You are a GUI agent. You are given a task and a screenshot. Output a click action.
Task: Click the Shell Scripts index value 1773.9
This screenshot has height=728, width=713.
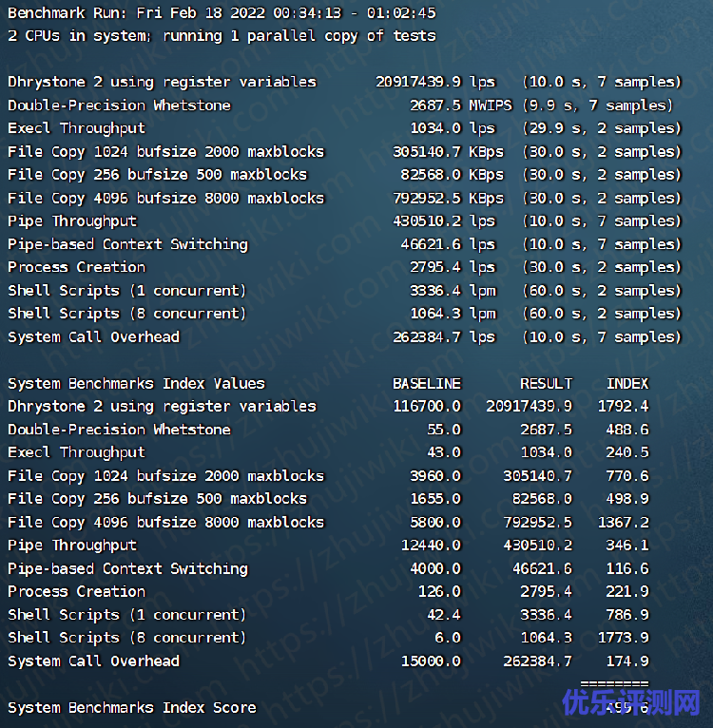(623, 638)
